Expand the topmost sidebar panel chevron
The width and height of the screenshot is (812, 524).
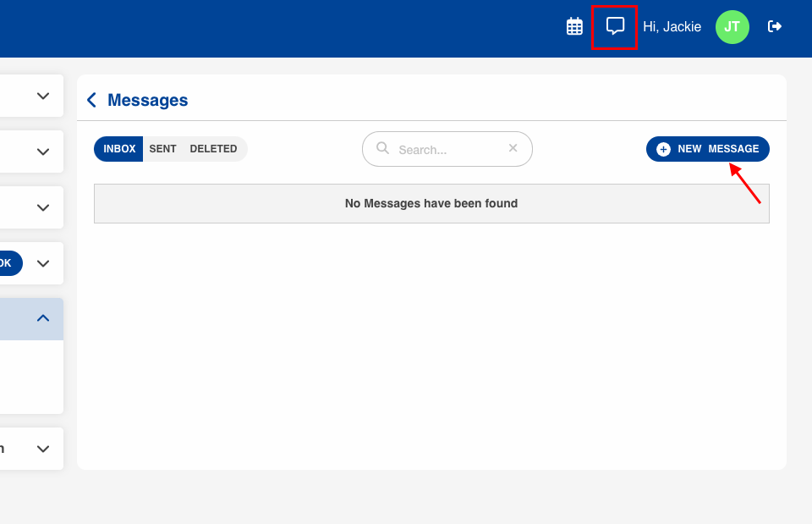[43, 96]
